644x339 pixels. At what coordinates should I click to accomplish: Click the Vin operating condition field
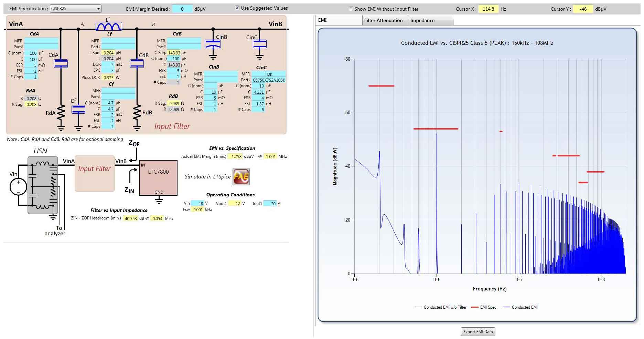[x=197, y=204]
